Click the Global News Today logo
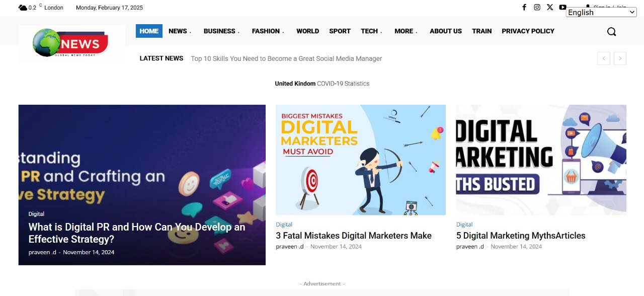This screenshot has height=296, width=644. click(x=71, y=43)
